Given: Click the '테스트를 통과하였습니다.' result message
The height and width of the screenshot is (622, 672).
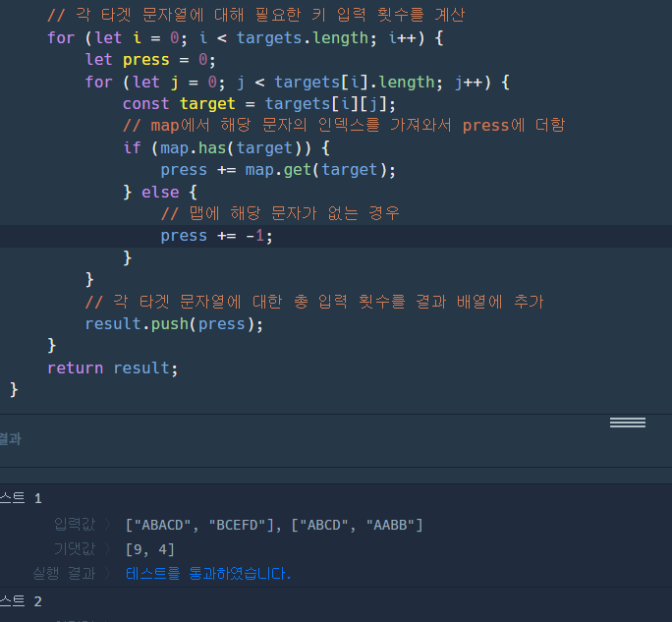Looking at the screenshot, I should coord(208,574).
